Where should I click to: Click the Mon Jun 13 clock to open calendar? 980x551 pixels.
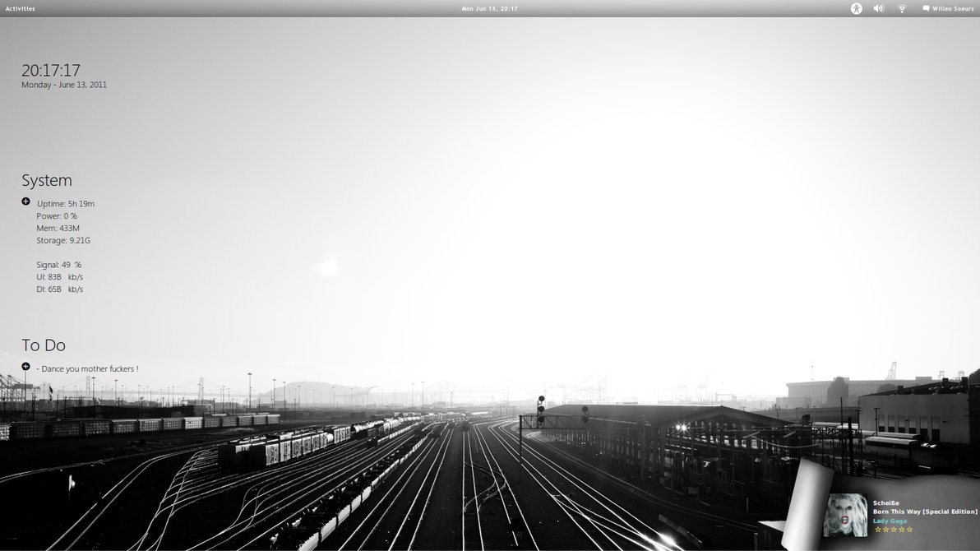490,8
